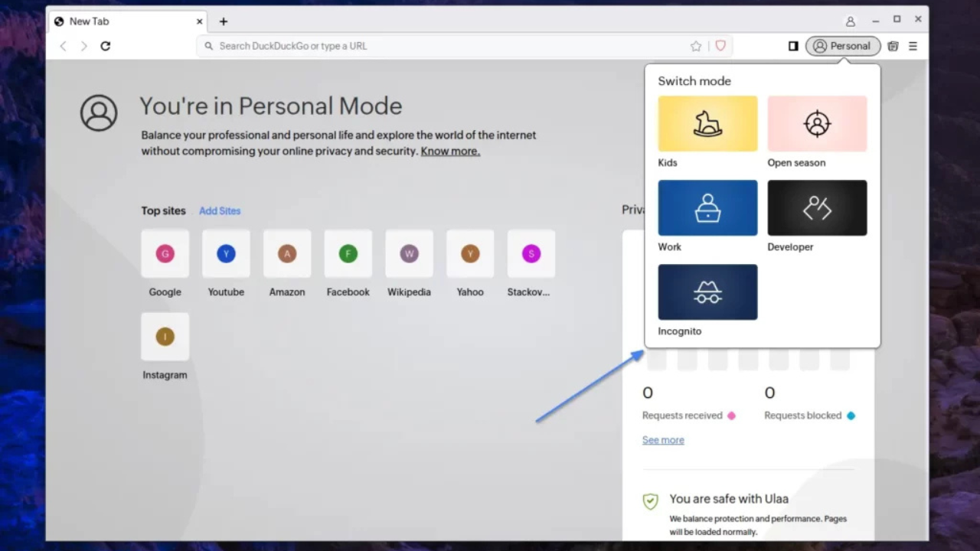The height and width of the screenshot is (551, 980).
Task: Open Incognito mode tile
Action: (x=707, y=292)
